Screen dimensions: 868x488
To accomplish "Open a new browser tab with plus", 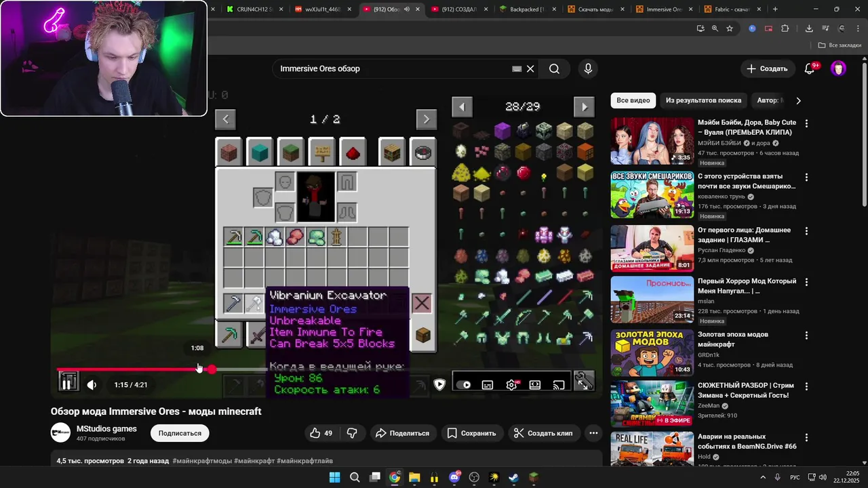I will 775,9.
